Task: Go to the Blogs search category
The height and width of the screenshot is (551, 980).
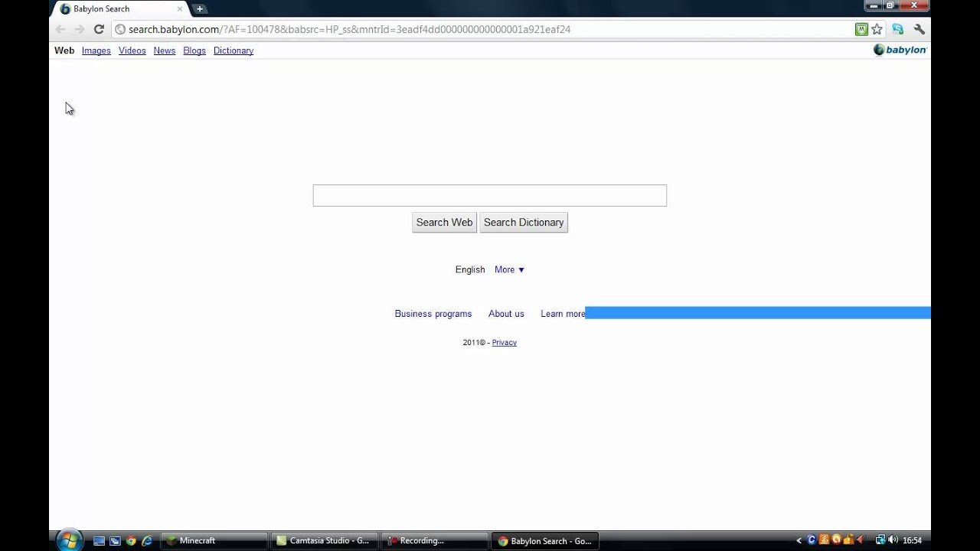Action: pyautogui.click(x=194, y=51)
